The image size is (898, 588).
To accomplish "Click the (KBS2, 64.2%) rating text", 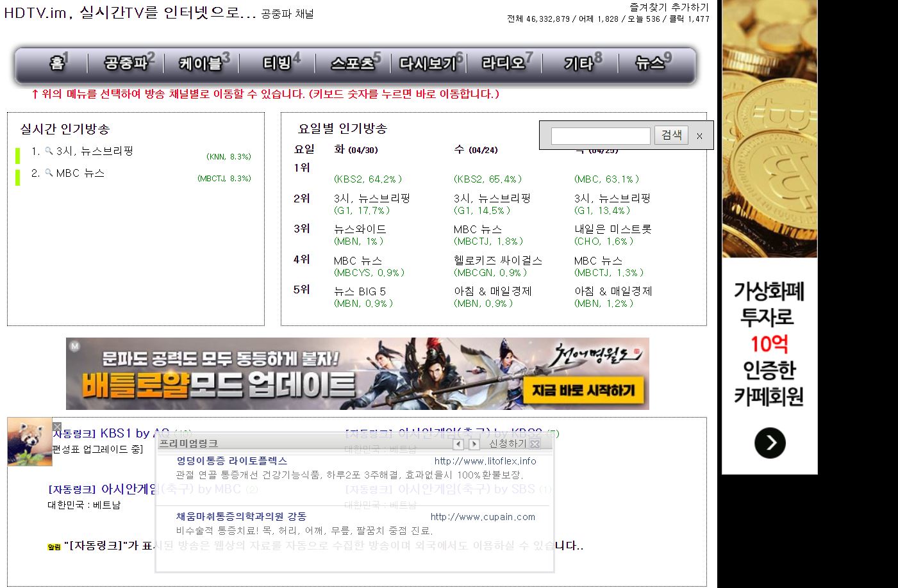I will click(x=368, y=179).
